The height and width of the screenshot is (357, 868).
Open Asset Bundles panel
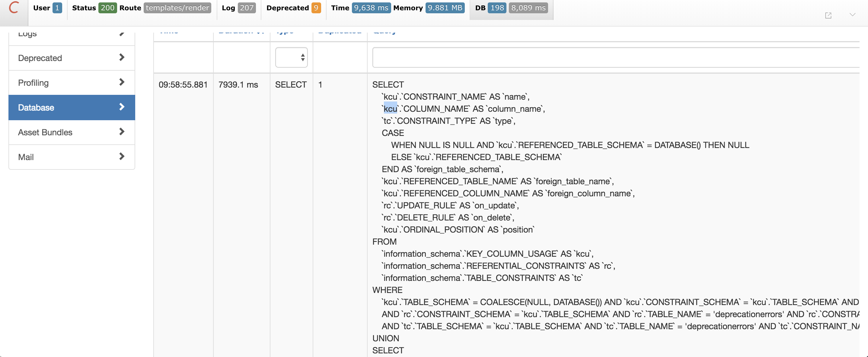point(72,132)
